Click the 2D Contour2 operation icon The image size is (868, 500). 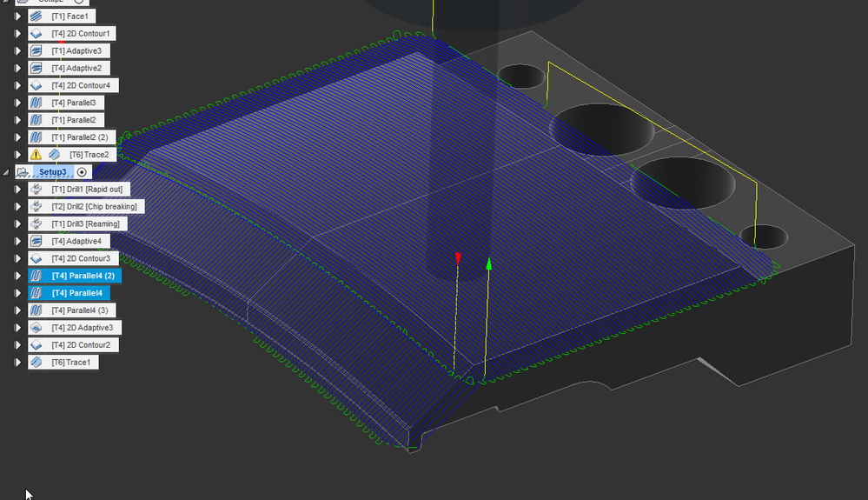pos(36,345)
